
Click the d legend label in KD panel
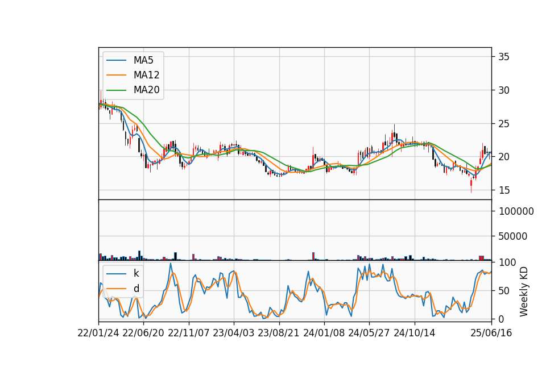pos(136,289)
